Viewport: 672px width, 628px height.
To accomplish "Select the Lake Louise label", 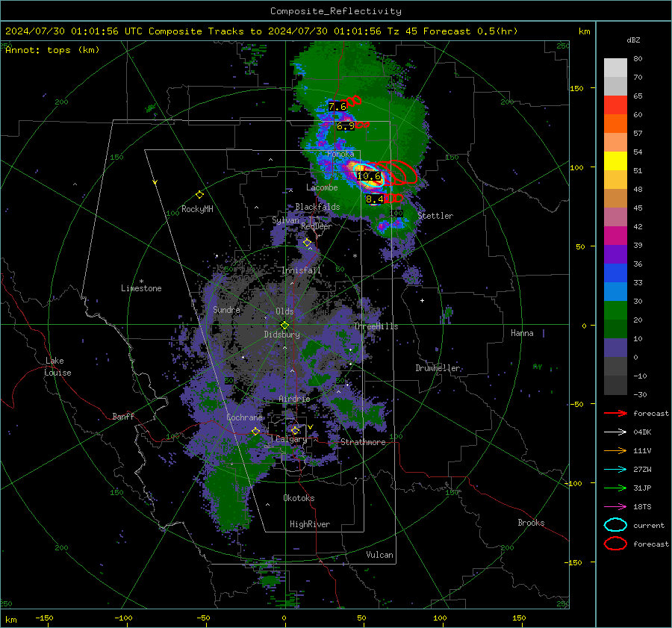I will [58, 367].
